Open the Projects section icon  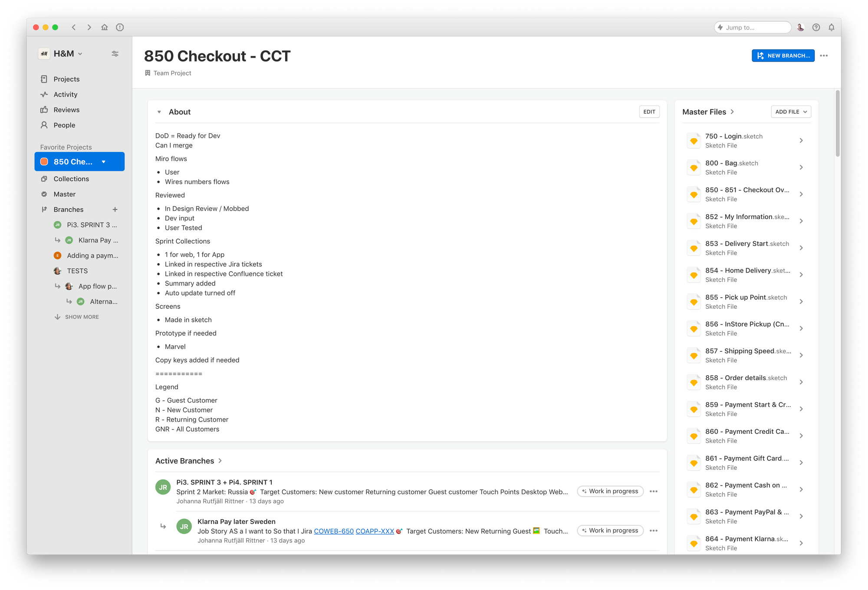(44, 79)
